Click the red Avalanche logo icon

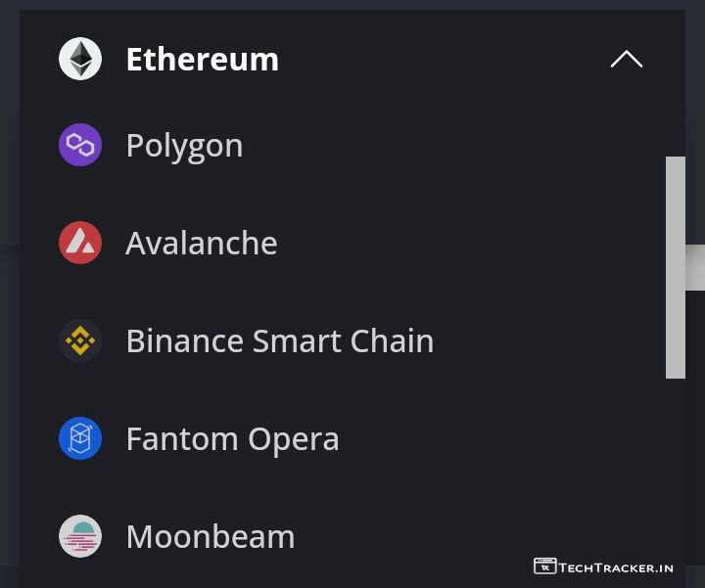(80, 243)
